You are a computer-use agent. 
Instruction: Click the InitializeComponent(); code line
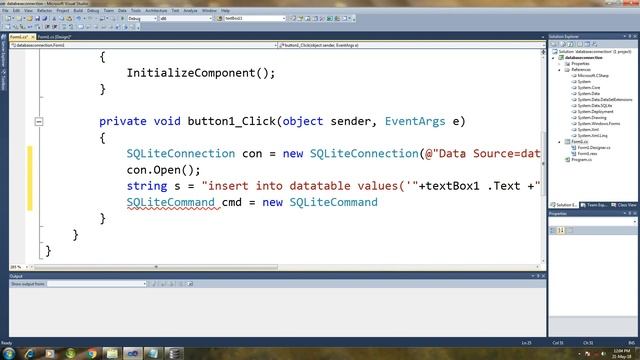pos(201,73)
